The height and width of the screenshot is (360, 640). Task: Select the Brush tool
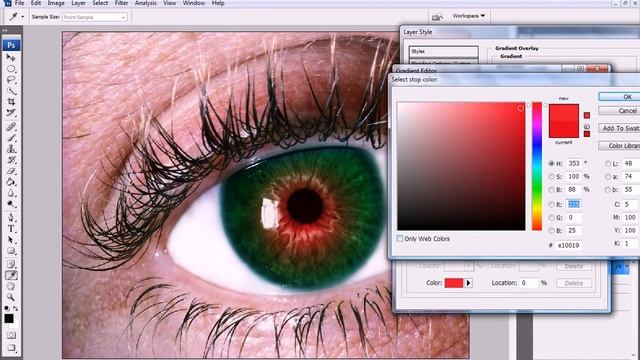[x=11, y=138]
